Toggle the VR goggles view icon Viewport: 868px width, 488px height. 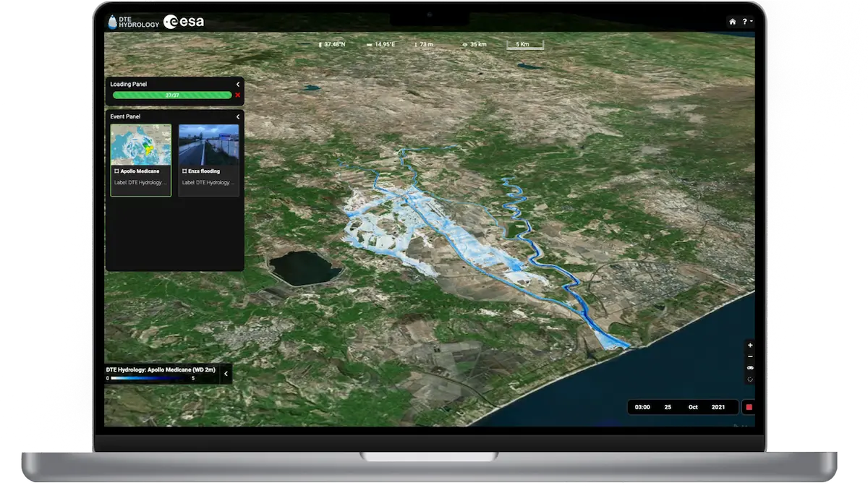pyautogui.click(x=749, y=368)
